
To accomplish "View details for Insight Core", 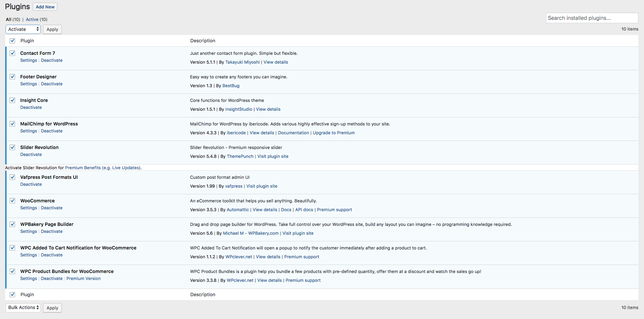I will pyautogui.click(x=268, y=109).
